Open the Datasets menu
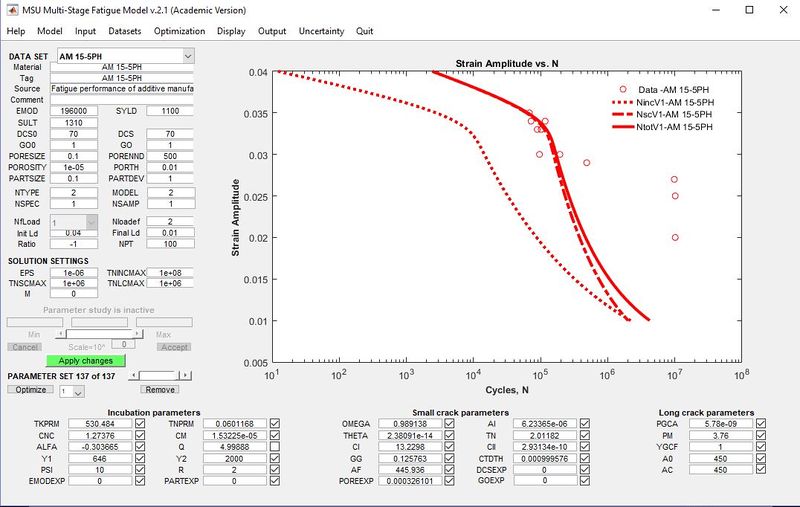The image size is (800, 507). tap(125, 31)
